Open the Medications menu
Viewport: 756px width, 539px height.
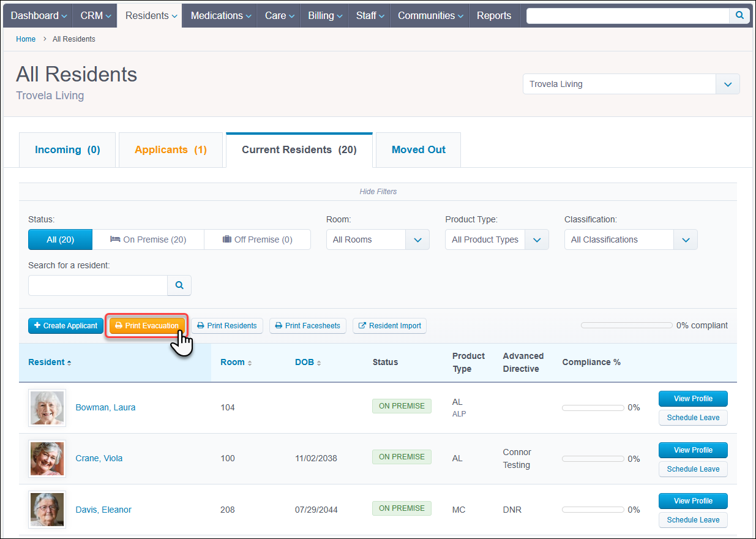(x=221, y=16)
